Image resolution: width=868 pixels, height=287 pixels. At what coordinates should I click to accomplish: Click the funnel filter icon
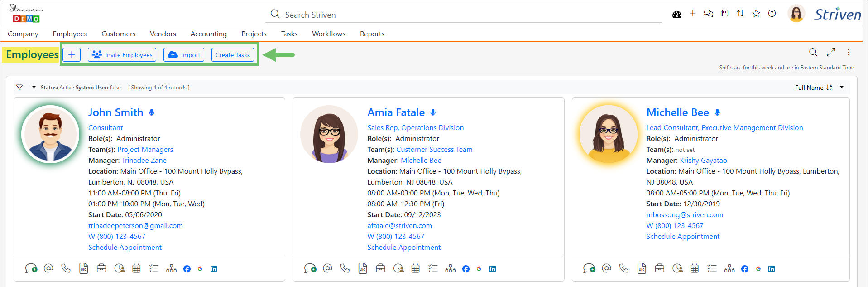pyautogui.click(x=19, y=88)
